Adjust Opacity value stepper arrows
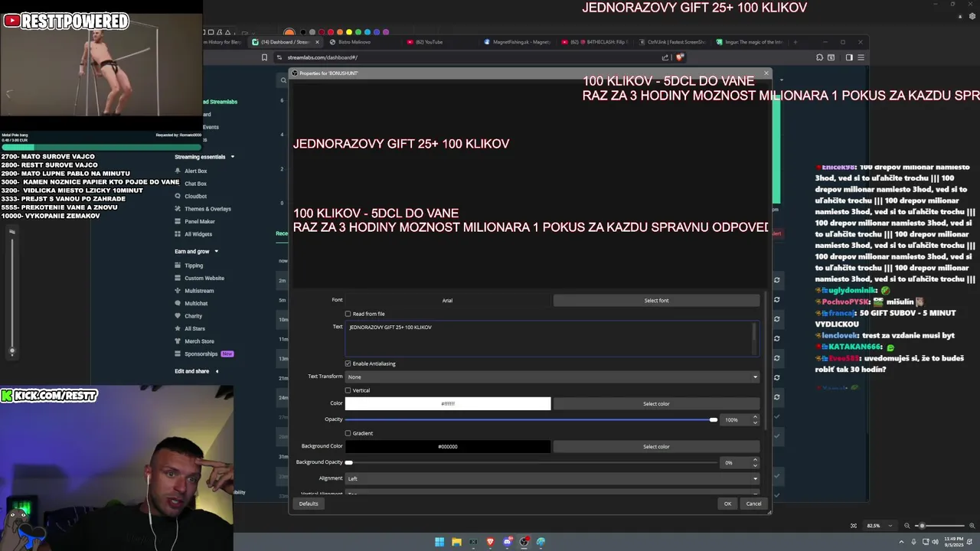The width and height of the screenshot is (980, 551). 755,419
